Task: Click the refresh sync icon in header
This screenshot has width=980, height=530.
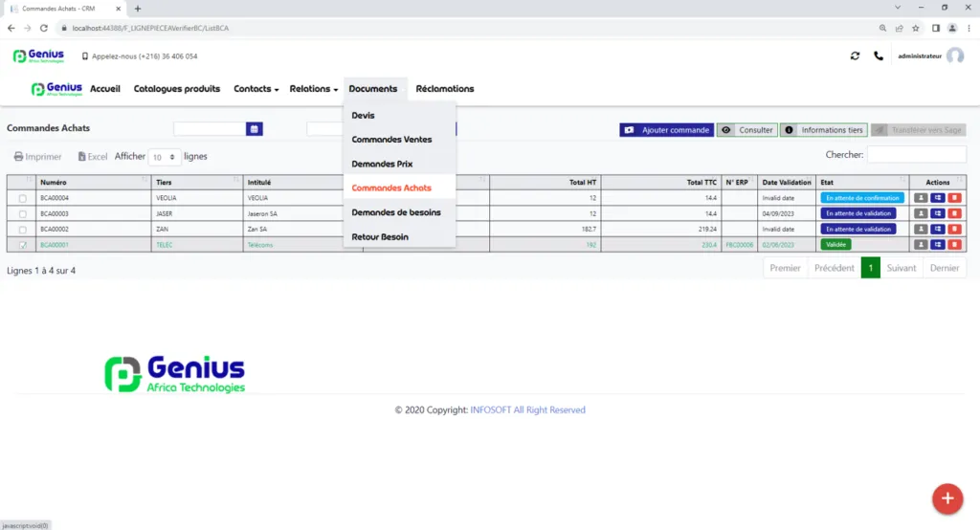Action: [x=855, y=55]
